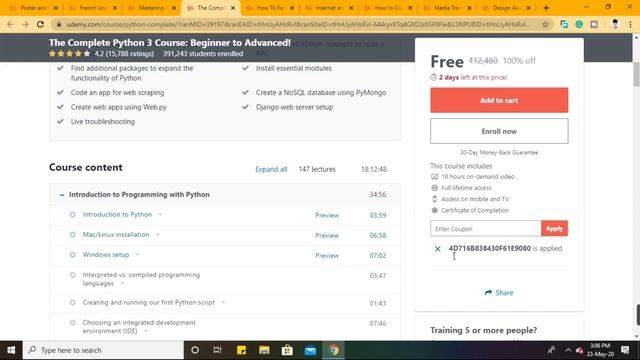640x360 pixels.
Task: Reload the Udemy page
Action: coord(40,24)
